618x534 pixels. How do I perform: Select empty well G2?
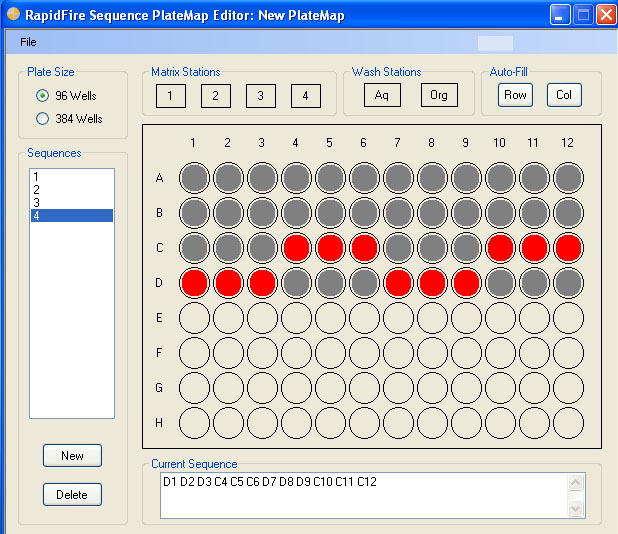click(228, 388)
